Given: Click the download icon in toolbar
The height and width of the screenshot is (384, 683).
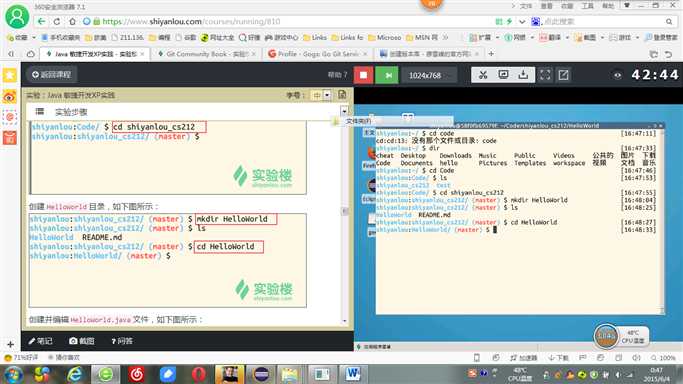Looking at the screenshot, I should coord(523,75).
